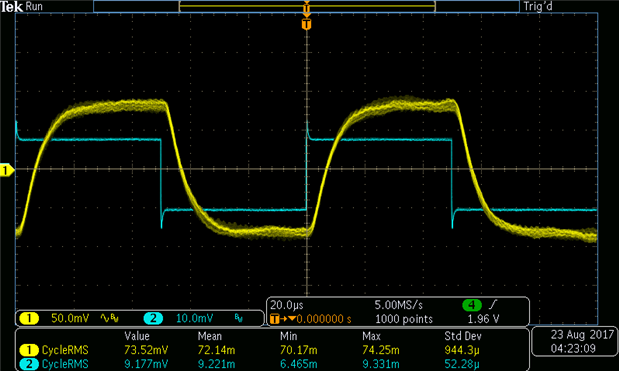Click the Max column header

tap(371, 336)
